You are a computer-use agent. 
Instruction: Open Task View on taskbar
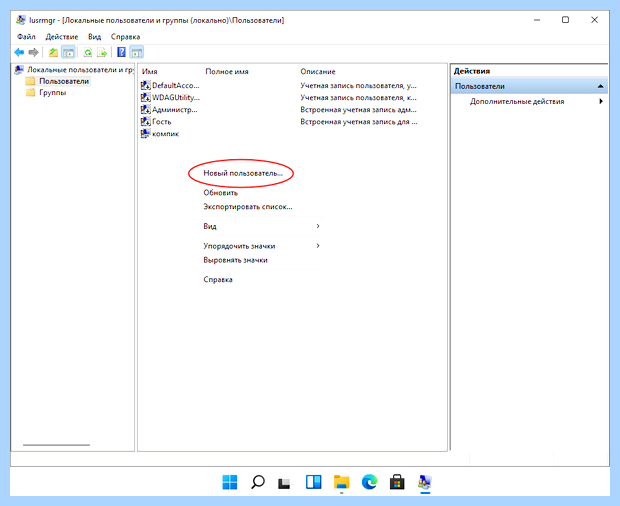pos(284,483)
